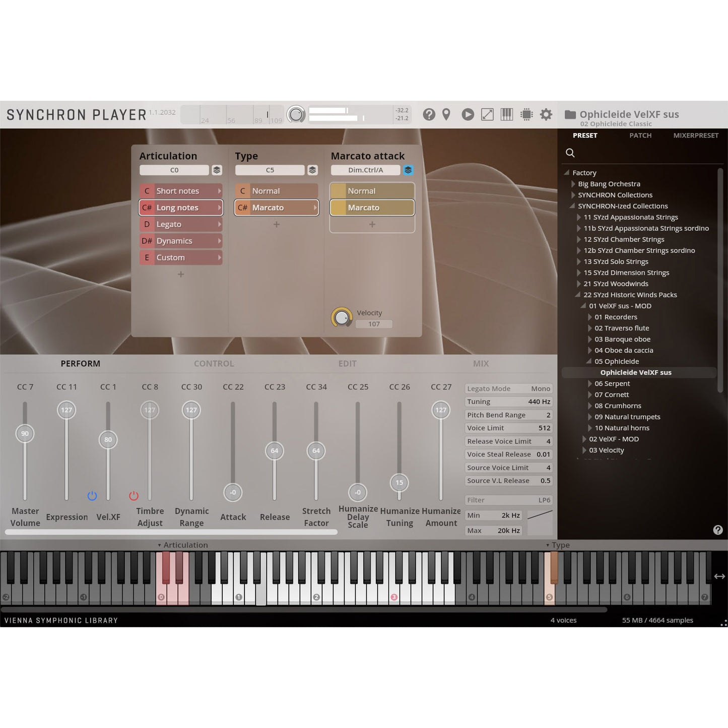The image size is (728, 728).
Task: Collapse the 22 SYzd Historic Winds Packs entry
Action: pos(577,295)
